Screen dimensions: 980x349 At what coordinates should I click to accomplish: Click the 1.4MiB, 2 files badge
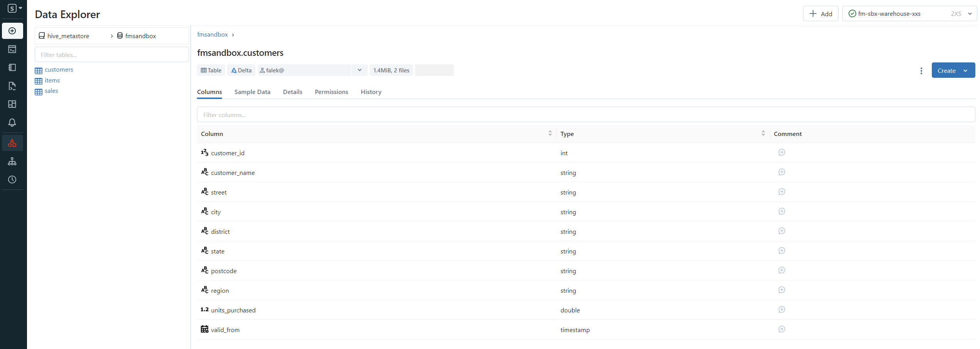[x=391, y=70]
